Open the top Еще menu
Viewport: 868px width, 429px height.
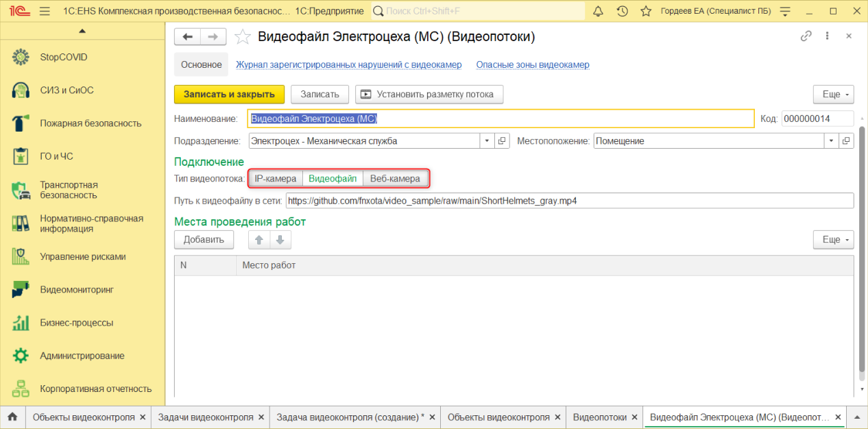pyautogui.click(x=833, y=94)
